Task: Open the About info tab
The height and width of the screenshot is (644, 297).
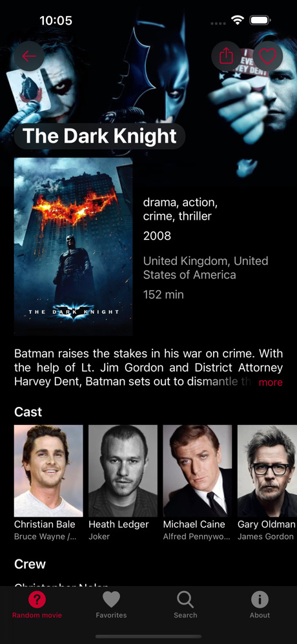Action: (x=260, y=600)
